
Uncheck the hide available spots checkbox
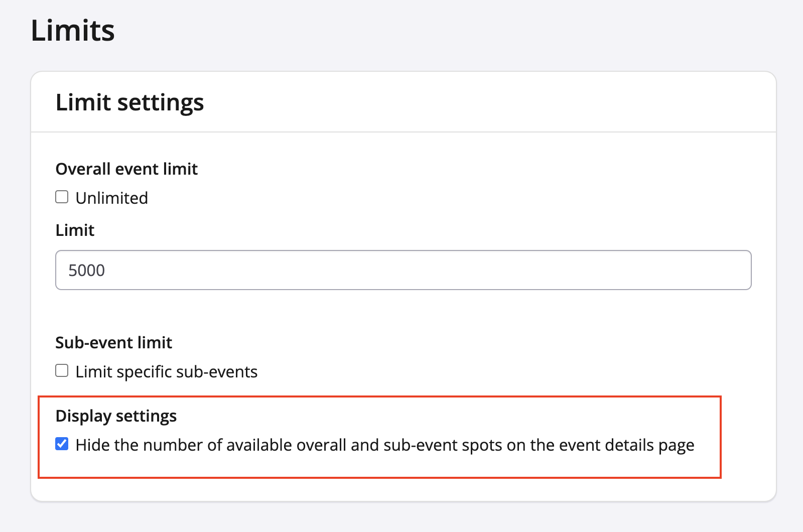[62, 444]
